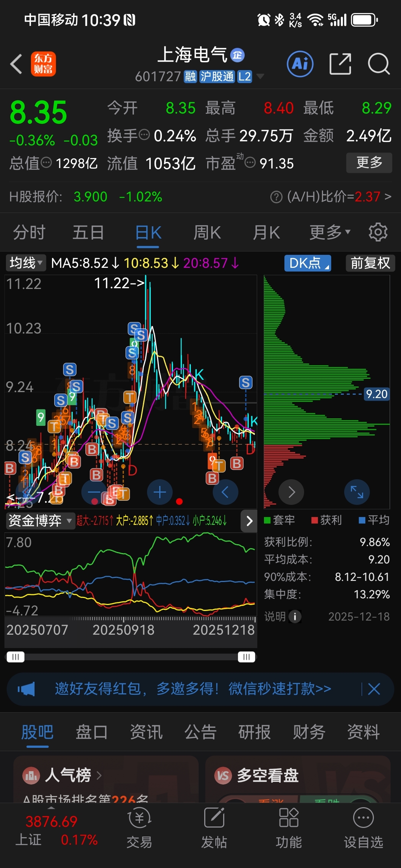Switch to 周K chart tab
Image resolution: width=401 pixels, height=868 pixels.
pyautogui.click(x=207, y=233)
